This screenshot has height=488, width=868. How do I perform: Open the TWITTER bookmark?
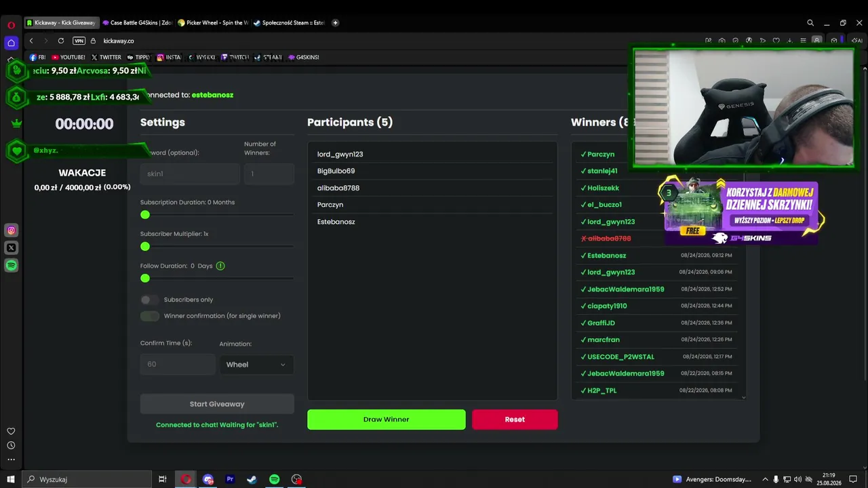106,58
